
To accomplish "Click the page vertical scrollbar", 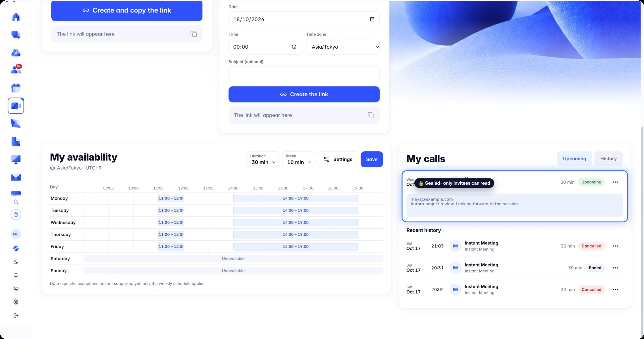I will click(x=642, y=231).
